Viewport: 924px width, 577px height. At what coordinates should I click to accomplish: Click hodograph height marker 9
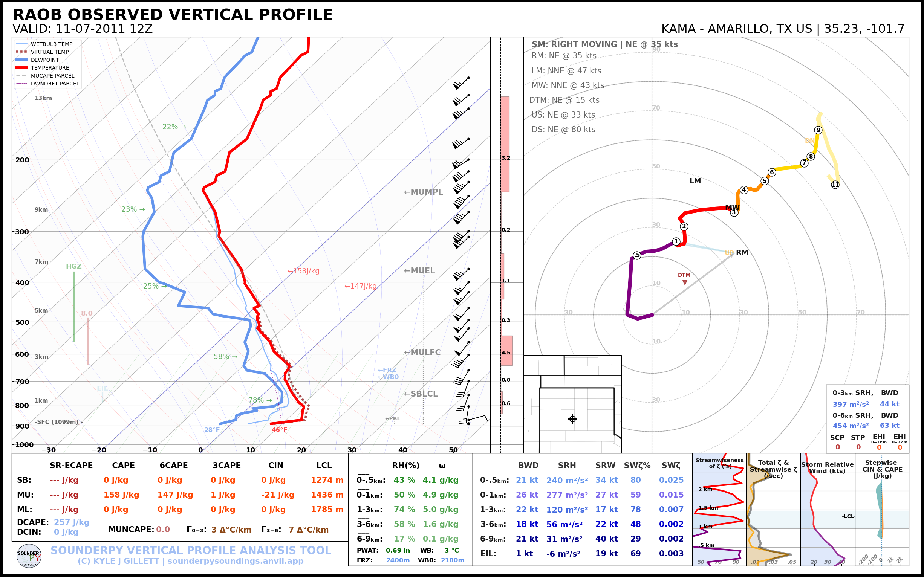click(x=818, y=130)
